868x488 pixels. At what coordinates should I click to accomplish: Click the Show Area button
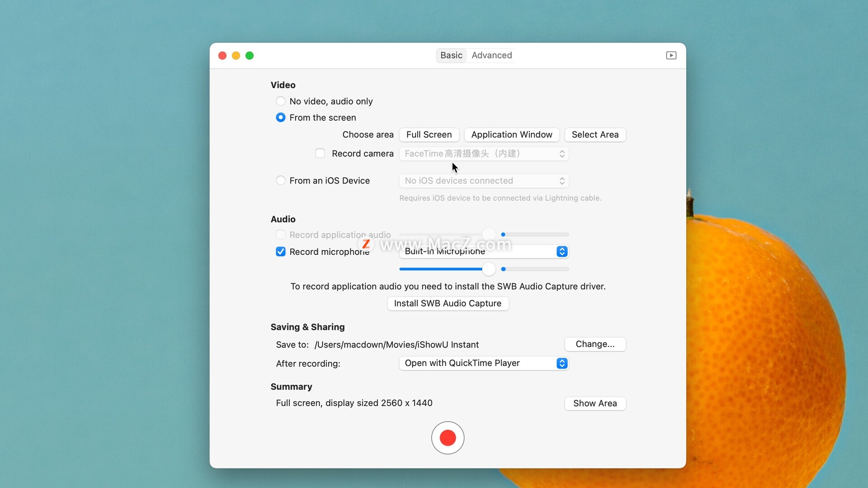595,404
